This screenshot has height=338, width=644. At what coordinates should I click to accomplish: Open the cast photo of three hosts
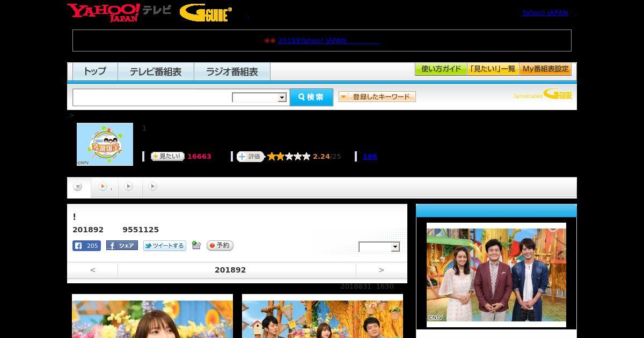pos(496,275)
